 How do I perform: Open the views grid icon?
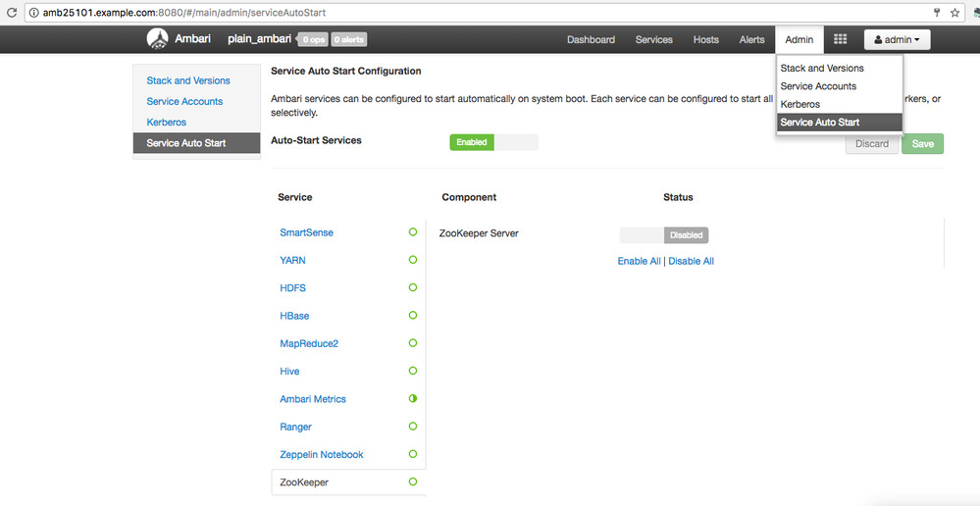point(840,39)
